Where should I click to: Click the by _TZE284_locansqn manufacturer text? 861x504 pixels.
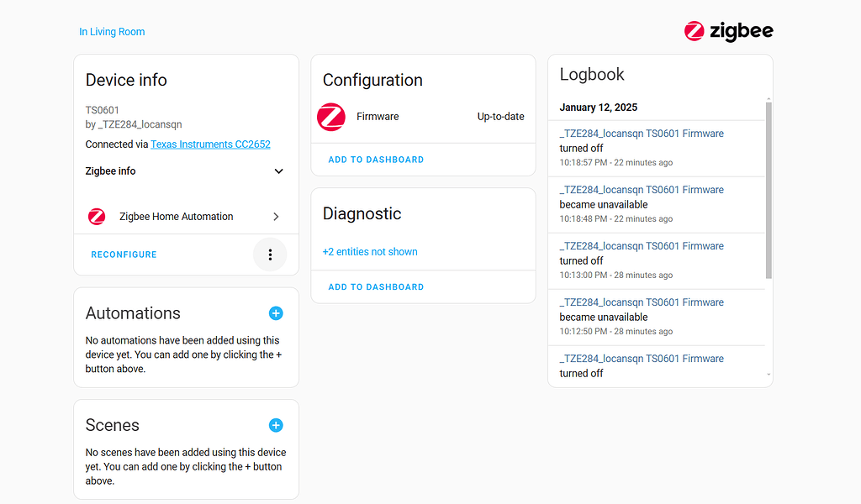(x=134, y=124)
